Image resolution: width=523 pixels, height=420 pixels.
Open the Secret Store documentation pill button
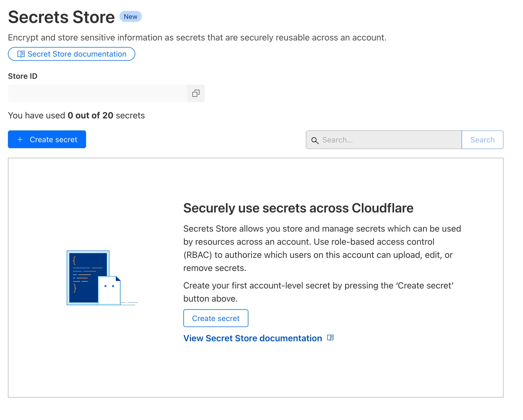[72, 54]
